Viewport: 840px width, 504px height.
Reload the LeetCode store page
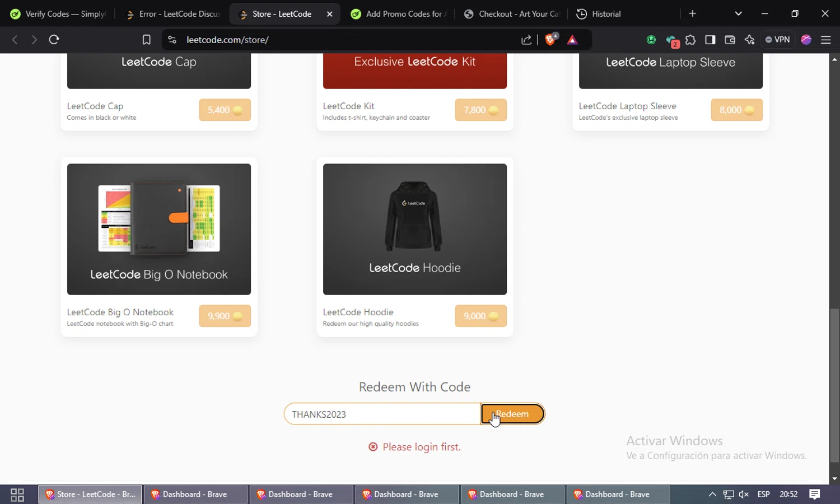click(x=54, y=40)
